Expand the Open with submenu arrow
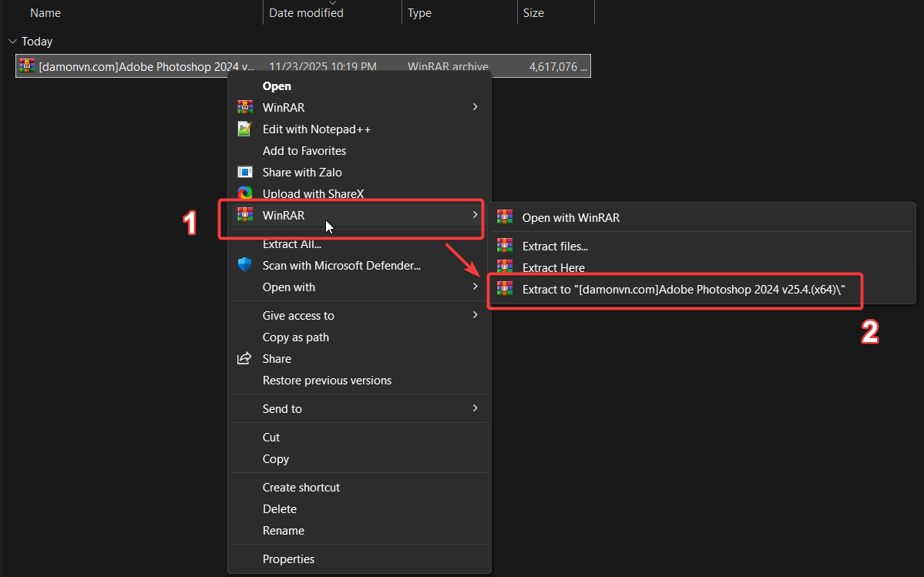This screenshot has height=577, width=924. (x=475, y=286)
